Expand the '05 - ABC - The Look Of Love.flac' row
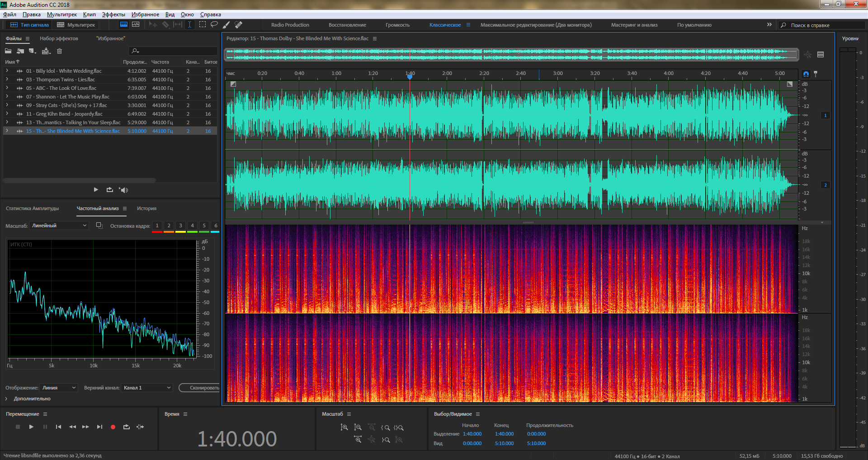The width and height of the screenshot is (868, 460). (7, 88)
